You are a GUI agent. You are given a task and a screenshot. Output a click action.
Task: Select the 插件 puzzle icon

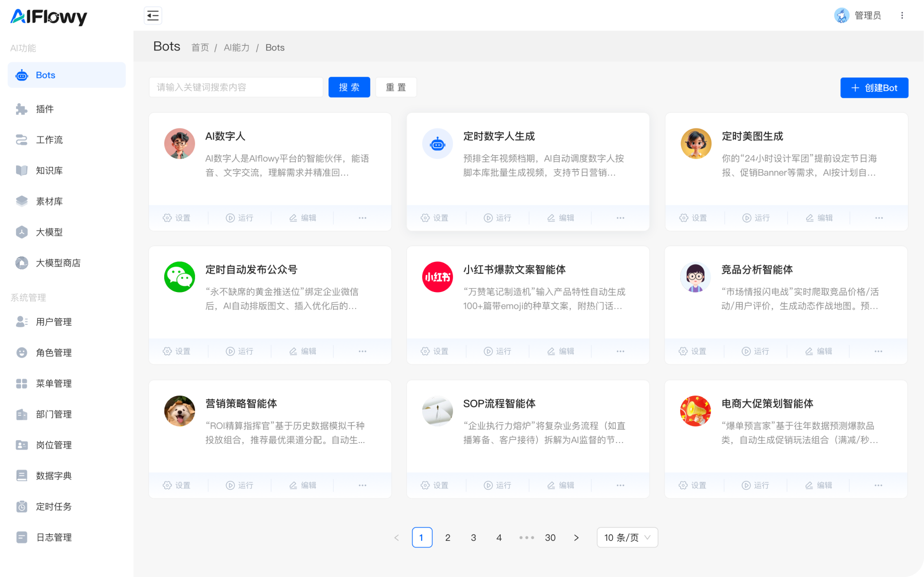22,109
